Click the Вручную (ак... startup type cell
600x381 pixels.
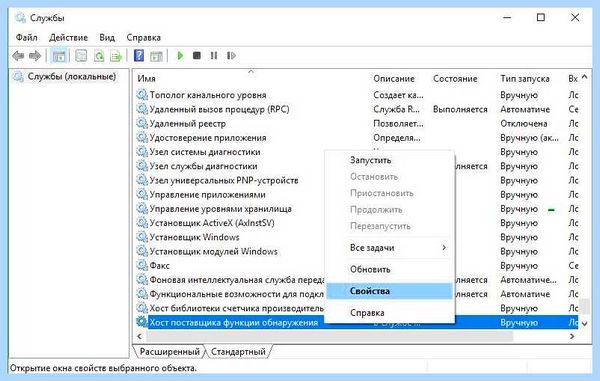click(529, 138)
